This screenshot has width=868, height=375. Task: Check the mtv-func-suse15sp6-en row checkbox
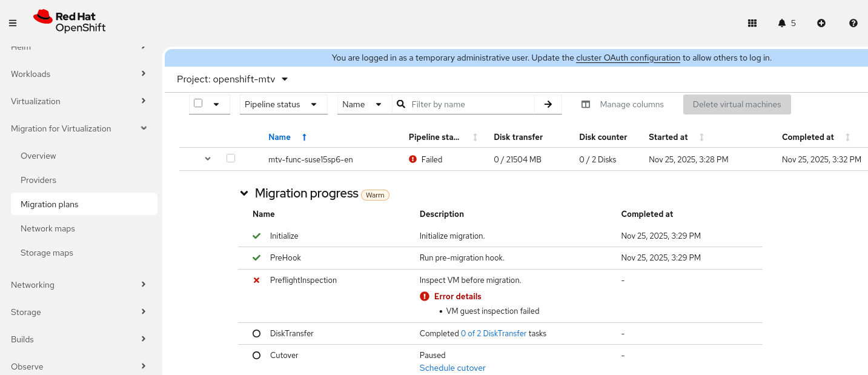231,159
